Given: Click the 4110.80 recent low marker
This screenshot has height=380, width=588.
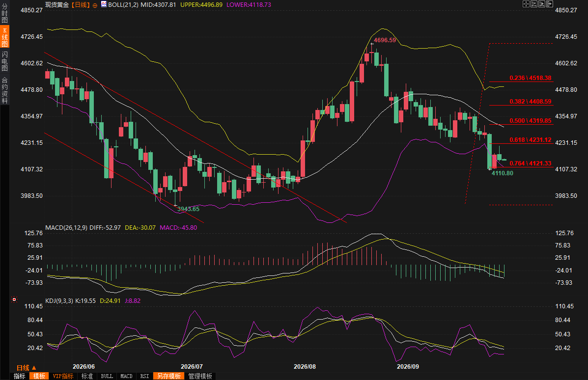Looking at the screenshot, I should click(503, 173).
